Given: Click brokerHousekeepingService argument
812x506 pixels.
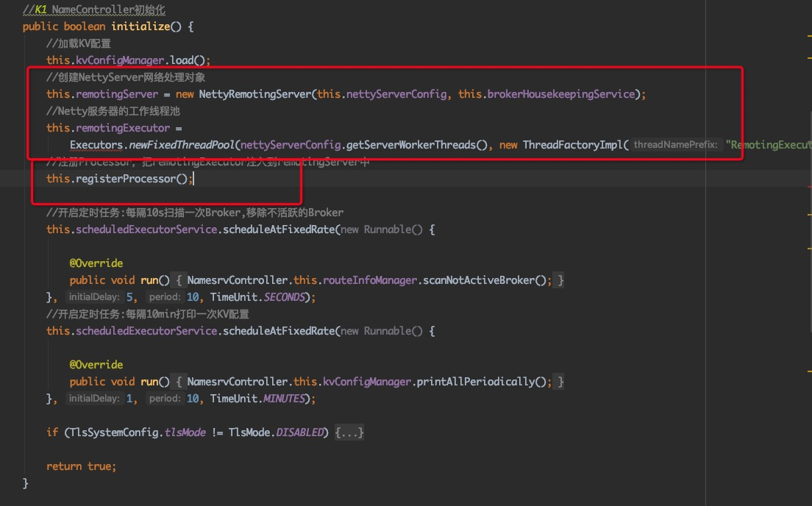Looking at the screenshot, I should 561,93.
